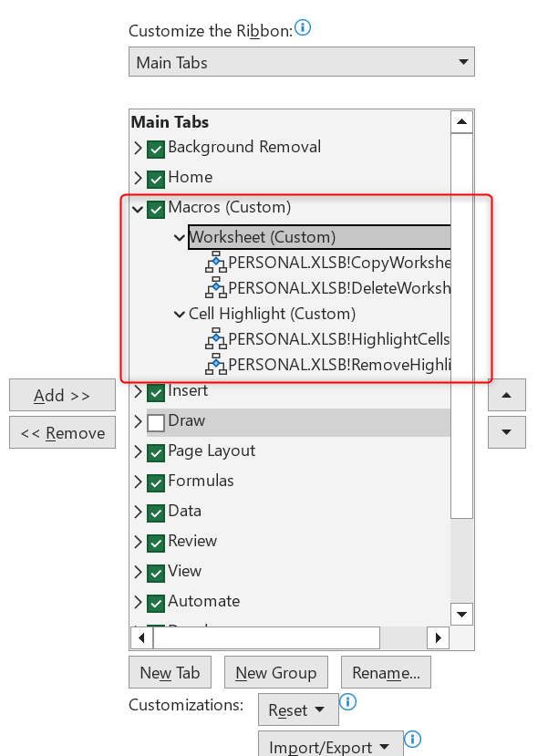This screenshot has height=756, width=548.
Task: Select PERSONAL.XLSB!CopyWorksheet macro entry
Action: (339, 263)
